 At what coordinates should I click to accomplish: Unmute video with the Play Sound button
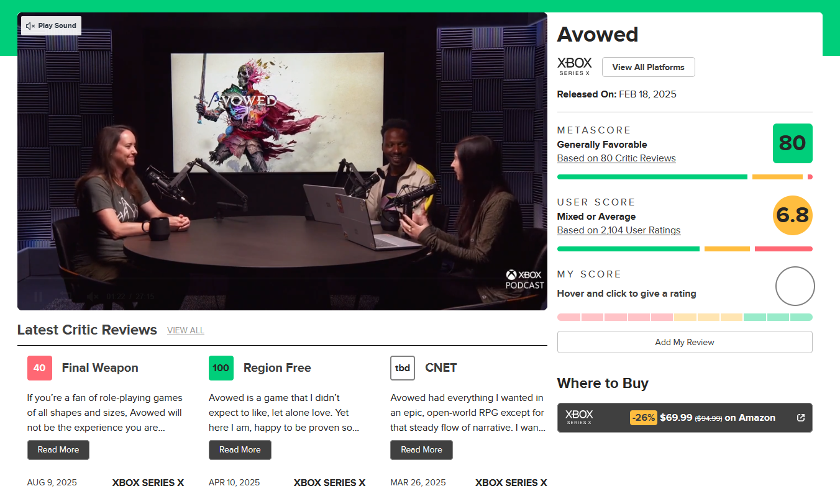(51, 26)
